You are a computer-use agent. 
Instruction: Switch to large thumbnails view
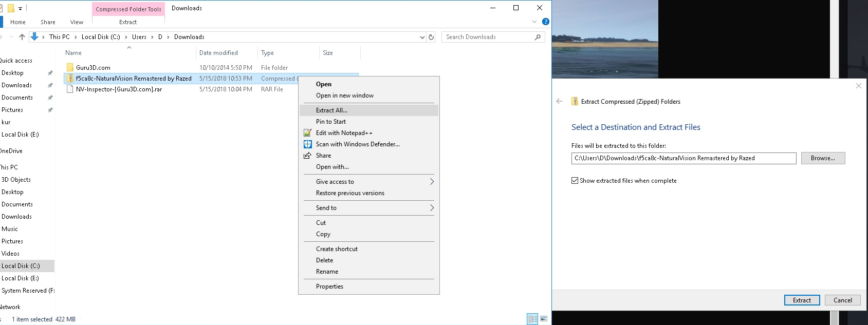pyautogui.click(x=543, y=319)
